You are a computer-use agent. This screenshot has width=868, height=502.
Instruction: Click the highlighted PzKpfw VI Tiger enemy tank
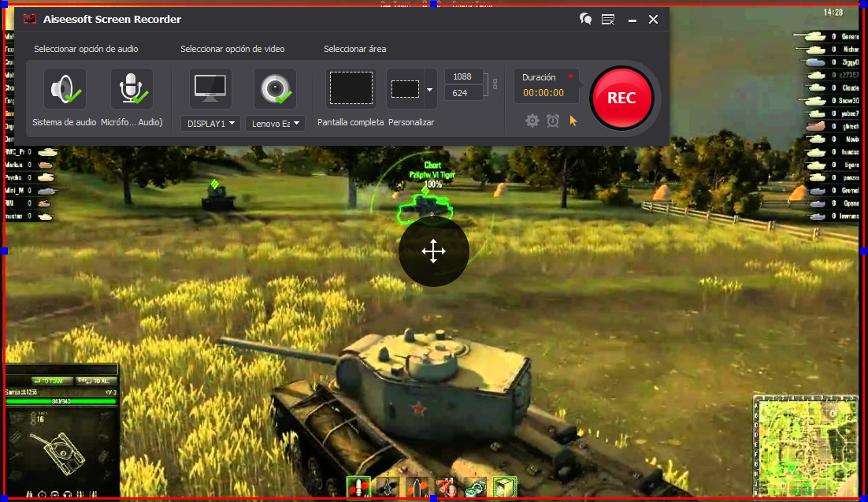coord(425,208)
